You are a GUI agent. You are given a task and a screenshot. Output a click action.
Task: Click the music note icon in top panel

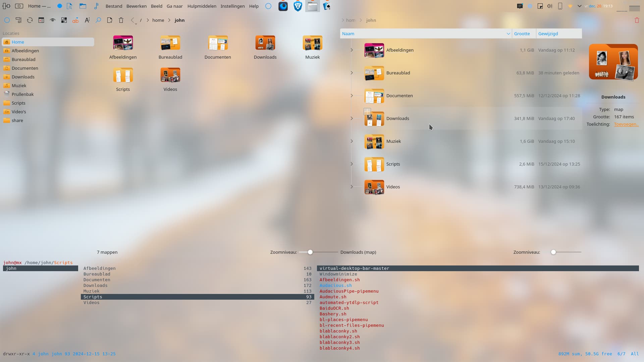click(x=96, y=6)
